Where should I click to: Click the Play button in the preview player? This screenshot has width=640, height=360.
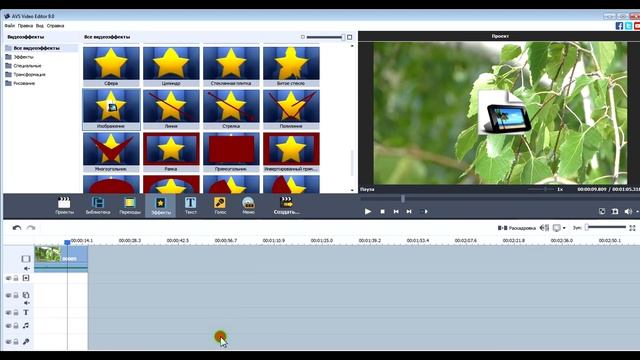[x=368, y=211]
